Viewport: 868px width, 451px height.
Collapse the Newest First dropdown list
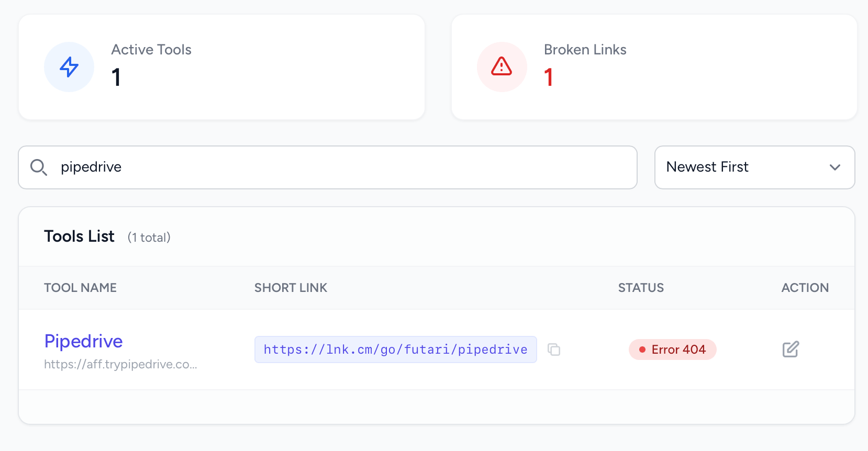(x=754, y=167)
